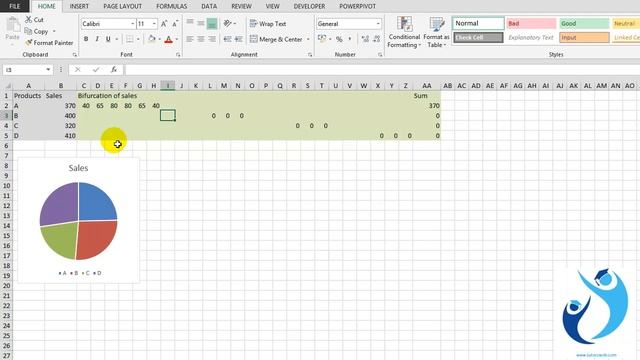Open the font size 11 dropdown
Viewport: 640px width, 360px height.
pos(154,24)
